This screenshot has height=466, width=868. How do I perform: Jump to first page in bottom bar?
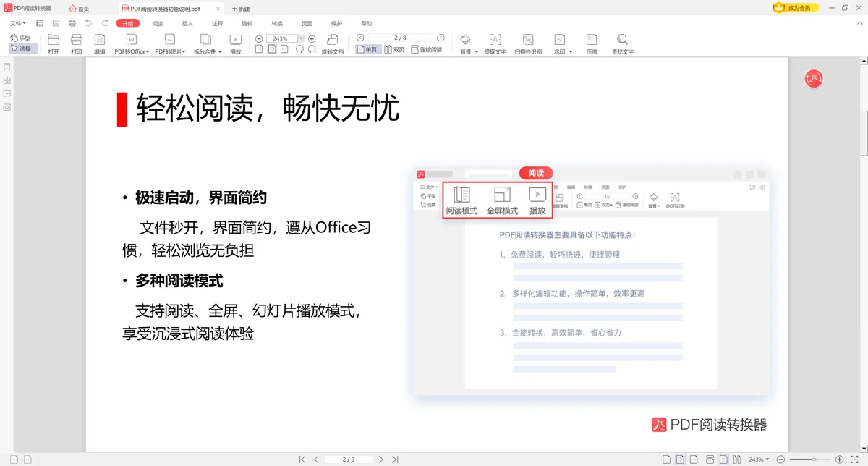pos(302,459)
